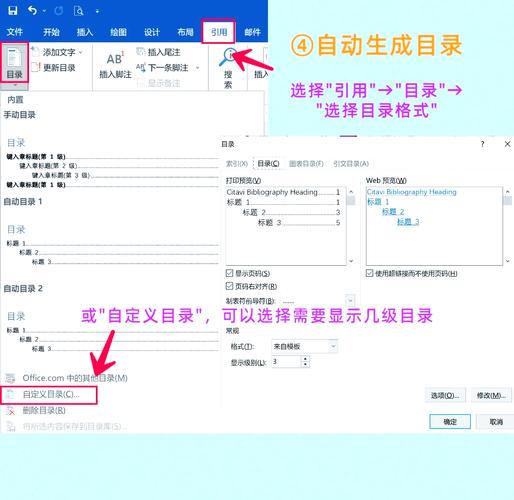Image resolution: width=514 pixels, height=500 pixels.
Task: Switch to the 引用 ribbon tab
Action: (x=219, y=32)
